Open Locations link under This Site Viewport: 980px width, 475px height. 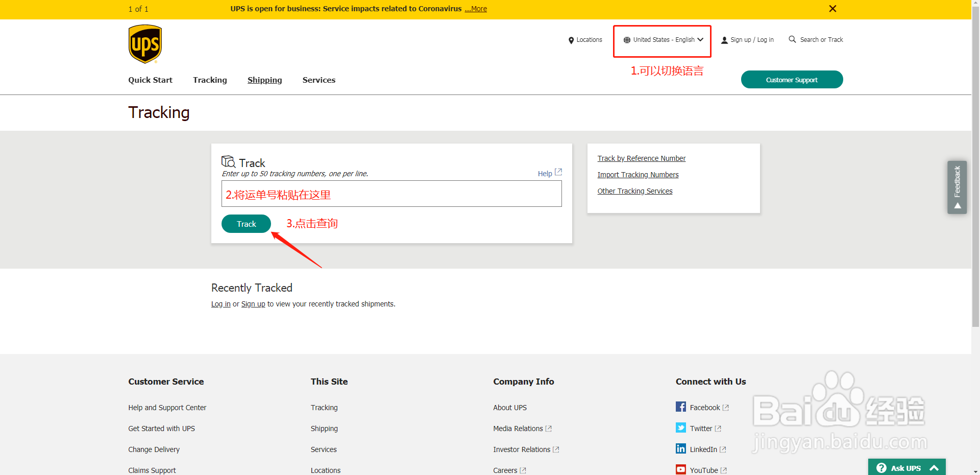point(326,470)
